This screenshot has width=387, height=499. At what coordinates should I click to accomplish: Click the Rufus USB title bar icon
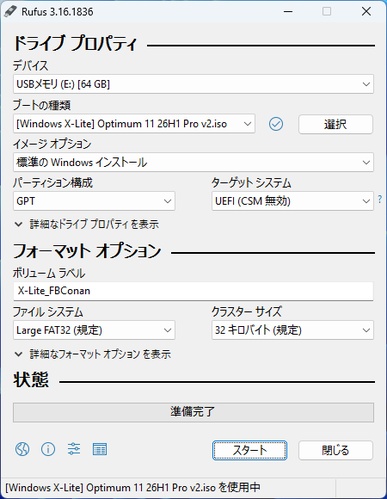[x=10, y=12]
